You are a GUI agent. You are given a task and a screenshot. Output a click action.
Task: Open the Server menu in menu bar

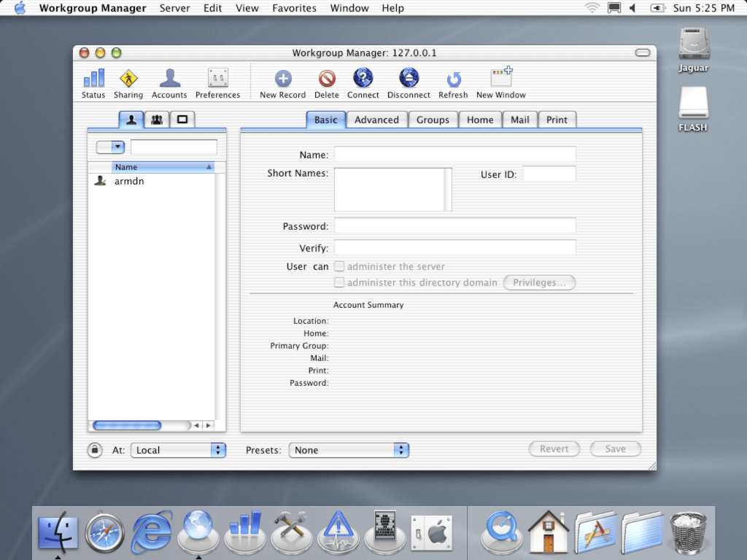coord(174,8)
